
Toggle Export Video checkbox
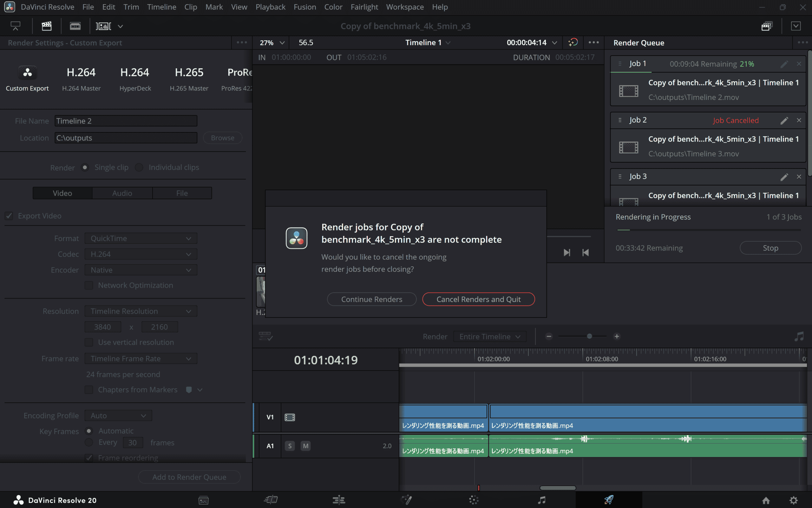tap(9, 216)
